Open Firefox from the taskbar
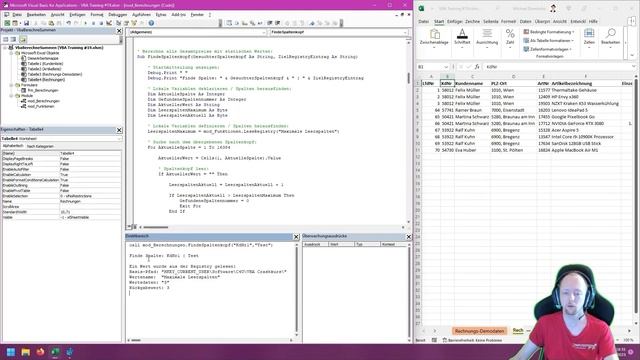This screenshot has height=360, width=640. tap(40, 351)
